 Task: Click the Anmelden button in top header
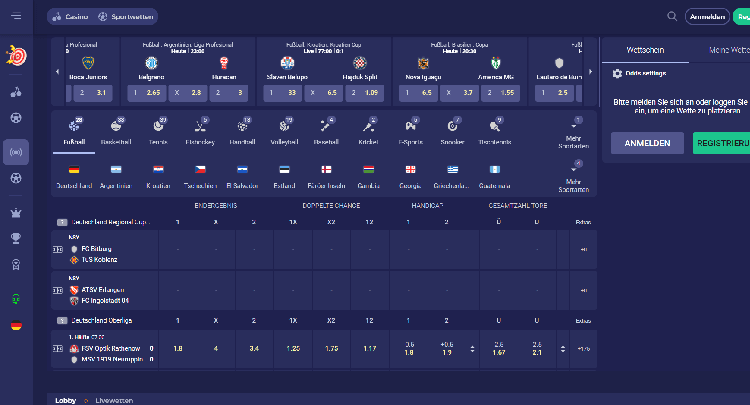point(706,16)
